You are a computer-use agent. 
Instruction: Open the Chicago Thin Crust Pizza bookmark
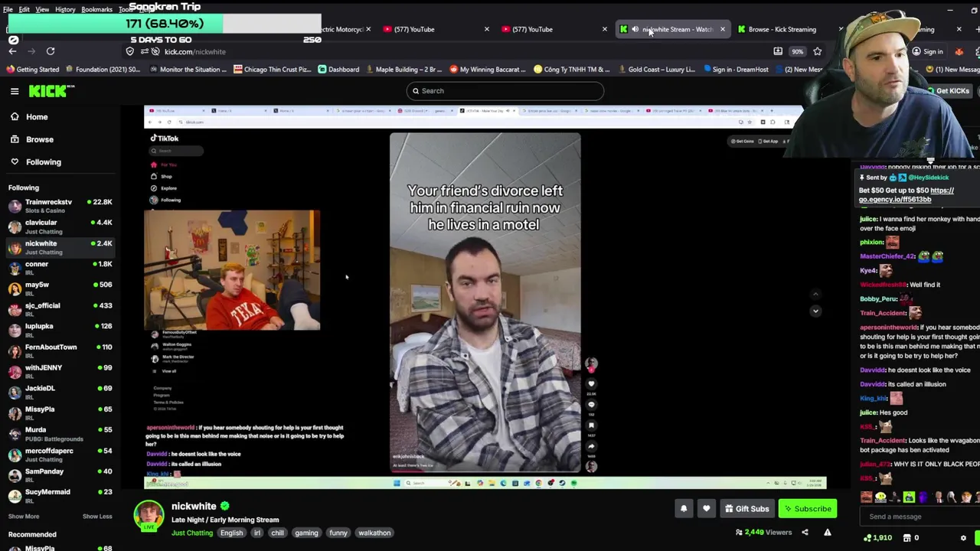pyautogui.click(x=271, y=70)
